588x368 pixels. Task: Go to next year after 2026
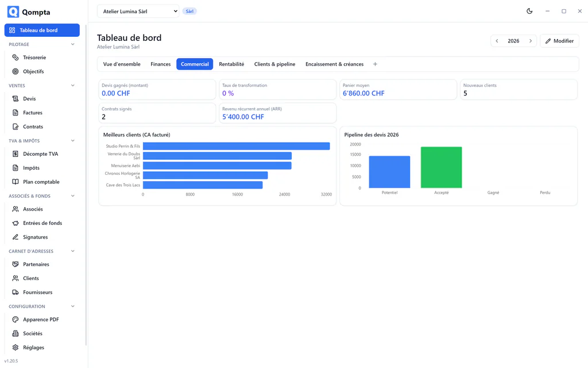[531, 41]
